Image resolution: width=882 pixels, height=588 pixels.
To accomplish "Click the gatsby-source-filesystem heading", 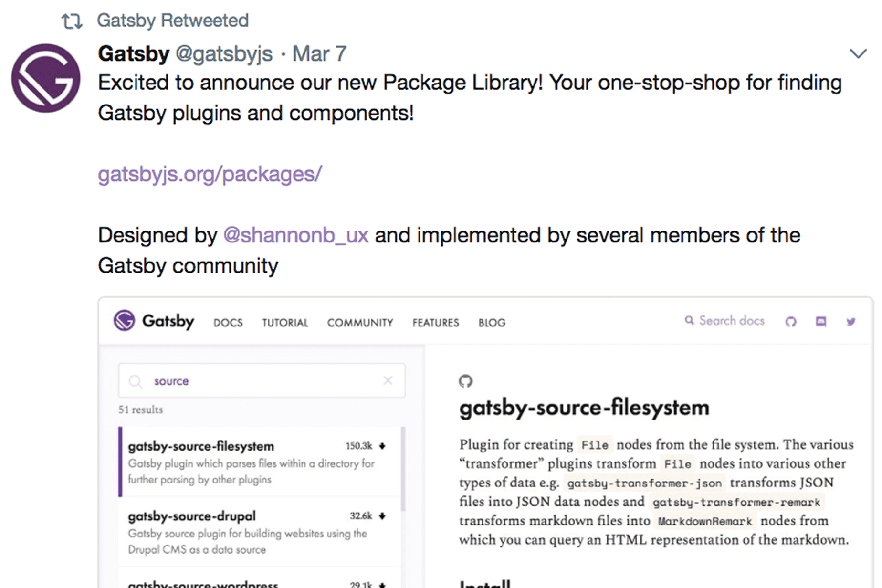I will coord(584,408).
